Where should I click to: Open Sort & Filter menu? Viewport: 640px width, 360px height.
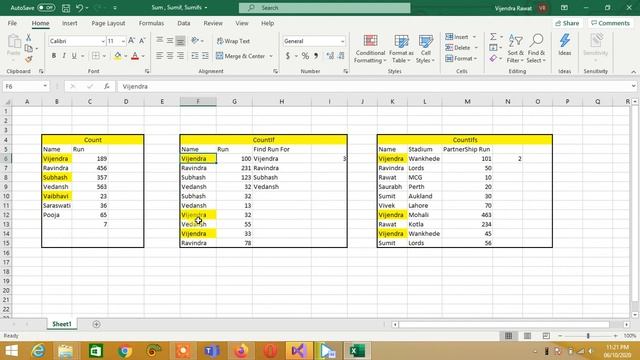(515, 49)
